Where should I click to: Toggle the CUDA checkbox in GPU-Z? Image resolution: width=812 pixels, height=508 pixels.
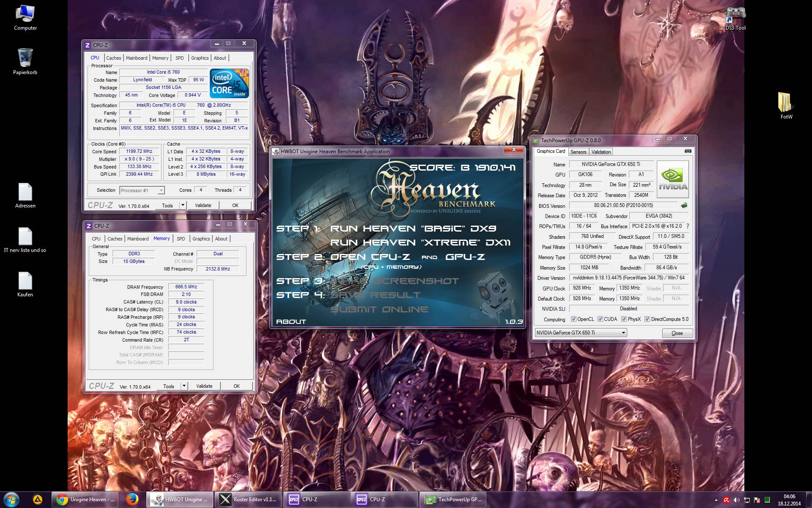pyautogui.click(x=600, y=319)
